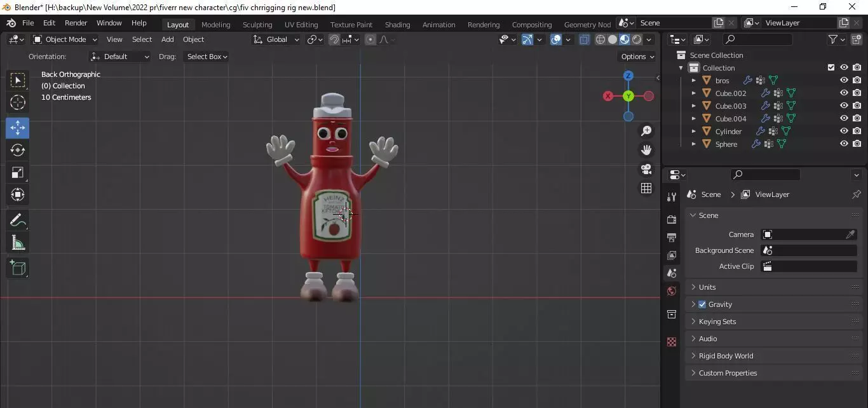Disable Sphere in renders

(x=857, y=144)
